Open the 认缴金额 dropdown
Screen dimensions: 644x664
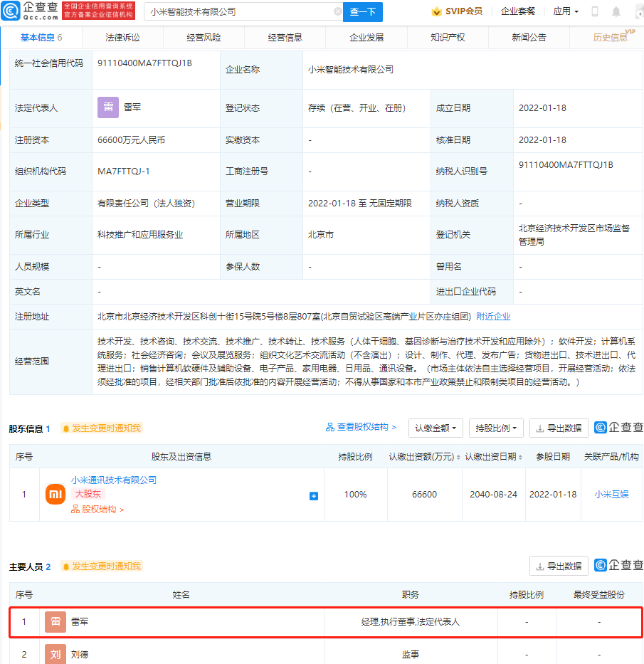tap(436, 428)
